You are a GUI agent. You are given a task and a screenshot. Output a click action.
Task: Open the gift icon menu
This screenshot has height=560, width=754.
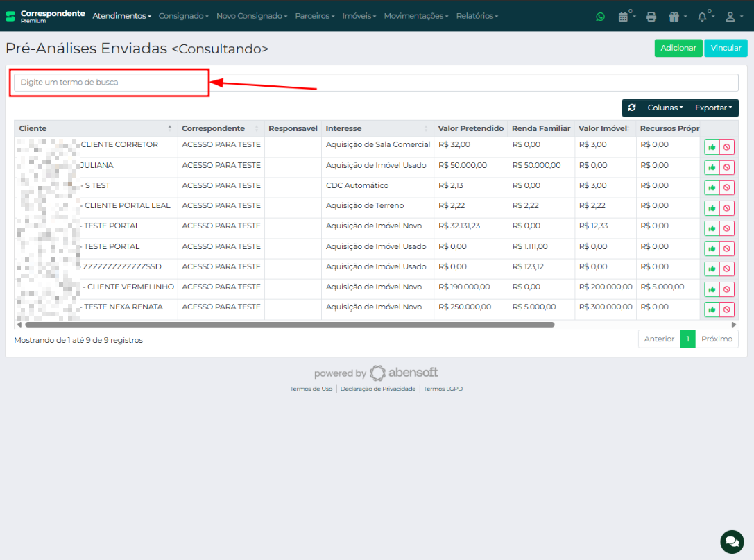[674, 17]
